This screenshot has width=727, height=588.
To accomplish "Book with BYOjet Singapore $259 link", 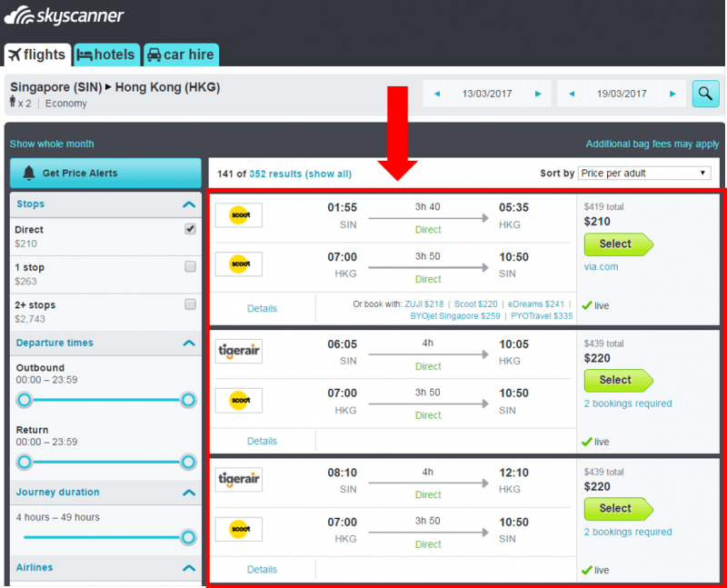I will pos(455,315).
